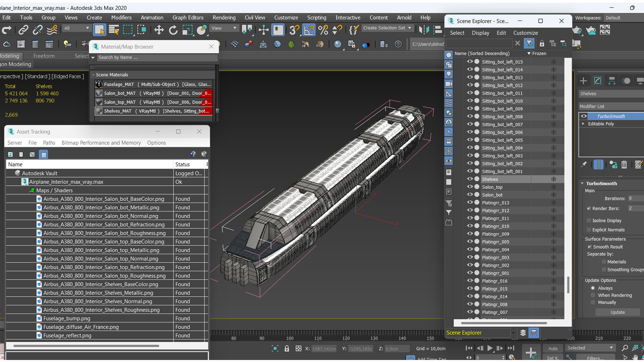Open the selection filter All dropdown
Screen dimensions: 644x362
76,28
